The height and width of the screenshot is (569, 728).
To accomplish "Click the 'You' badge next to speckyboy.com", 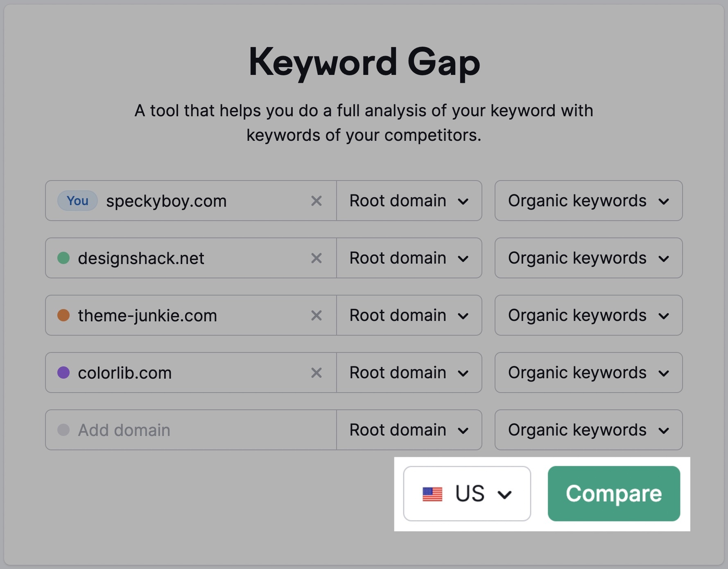I will coord(77,201).
